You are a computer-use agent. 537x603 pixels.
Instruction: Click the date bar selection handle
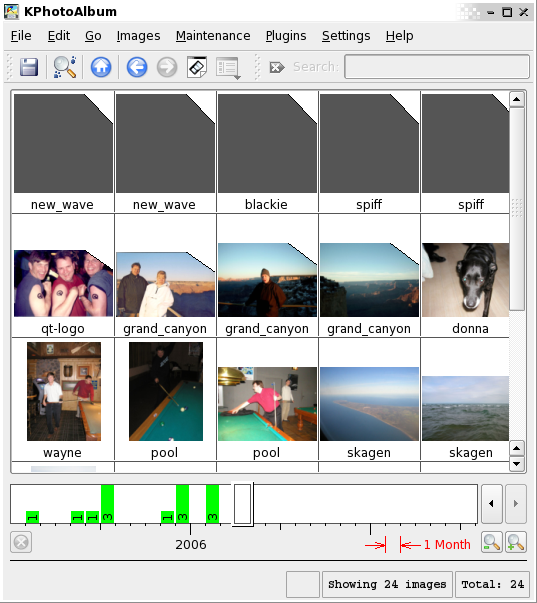[242, 504]
